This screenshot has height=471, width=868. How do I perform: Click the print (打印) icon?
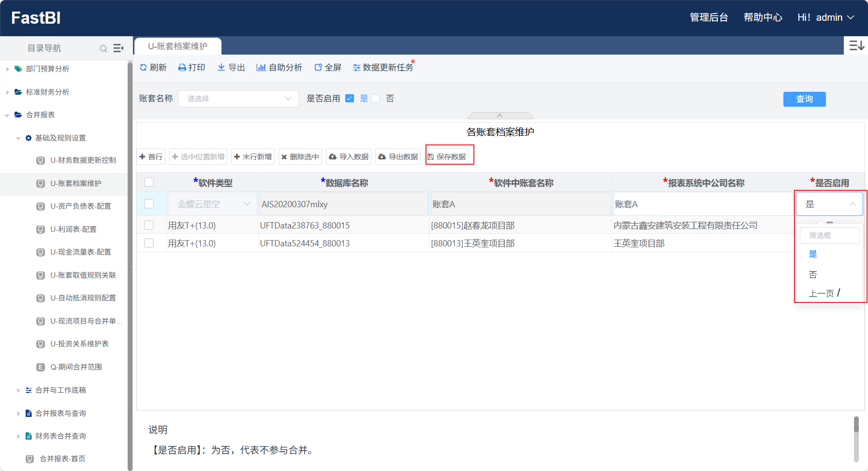[182, 68]
